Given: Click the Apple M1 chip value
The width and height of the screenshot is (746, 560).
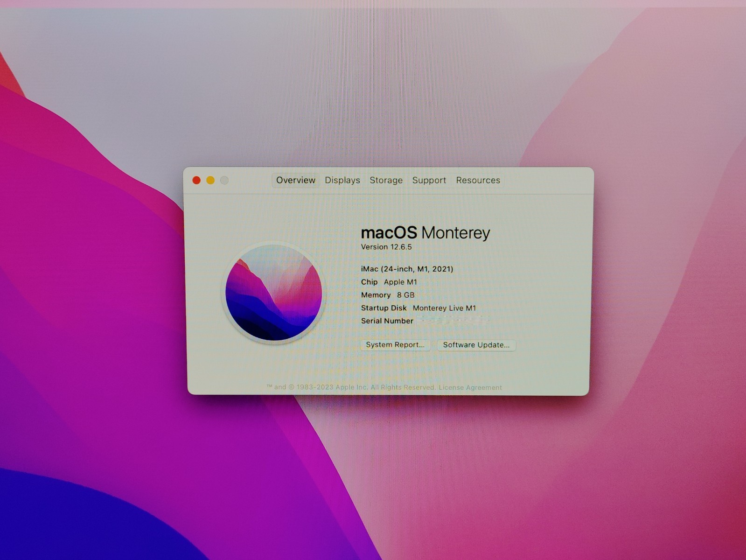Looking at the screenshot, I should click(400, 282).
